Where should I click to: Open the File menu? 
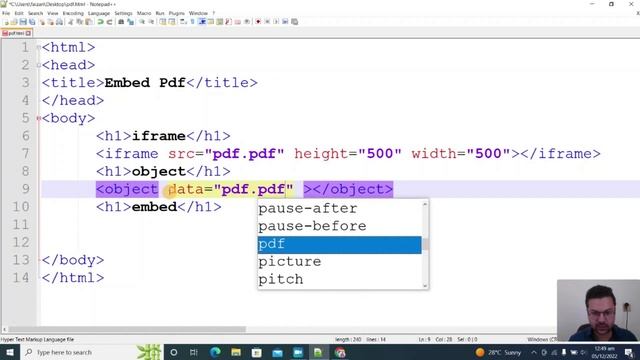(6, 13)
